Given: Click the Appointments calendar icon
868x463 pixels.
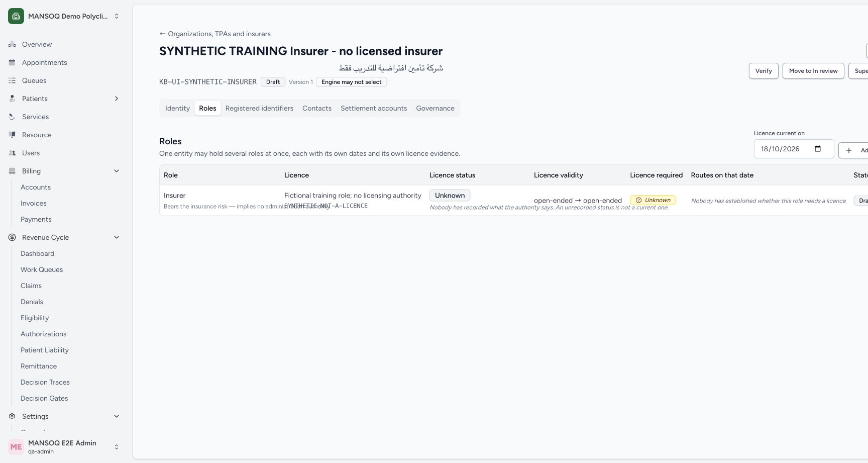Looking at the screenshot, I should pyautogui.click(x=12, y=63).
